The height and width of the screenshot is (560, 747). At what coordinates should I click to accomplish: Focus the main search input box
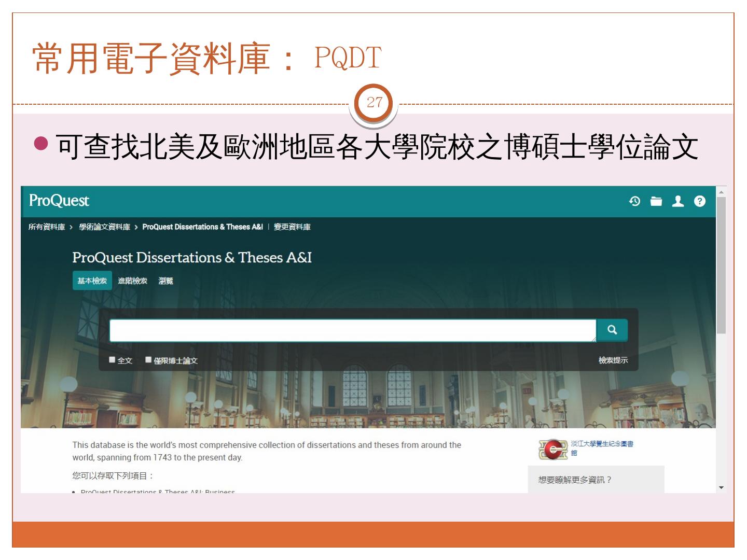tap(353, 330)
